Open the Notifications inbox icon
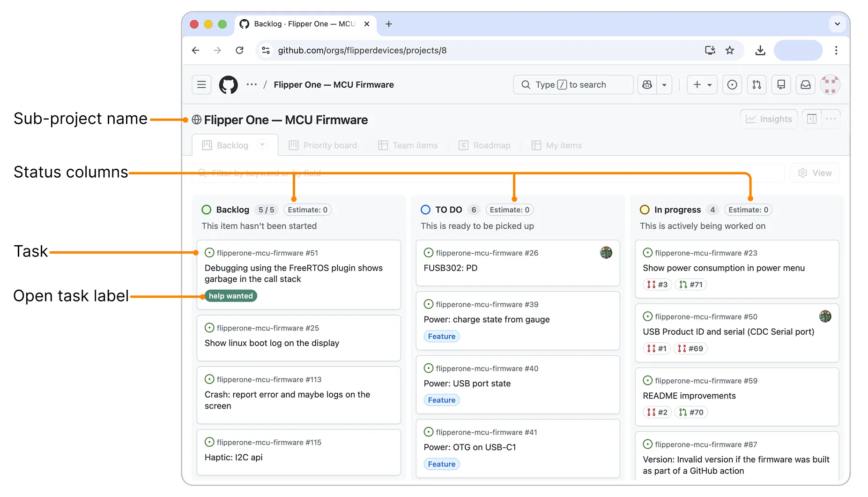This screenshot has height=497, width=868. pos(805,85)
